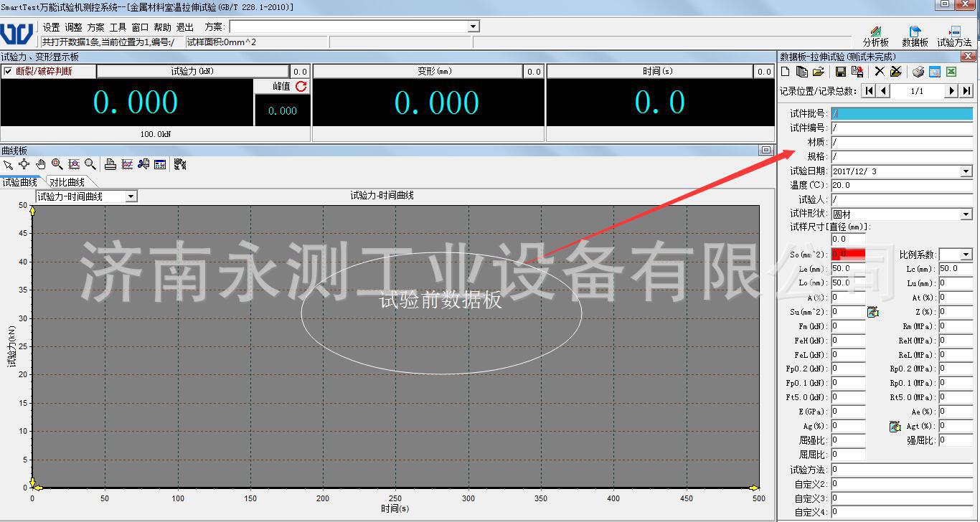980x522 pixels.
Task: Open the 窗口 menu
Action: [140, 27]
